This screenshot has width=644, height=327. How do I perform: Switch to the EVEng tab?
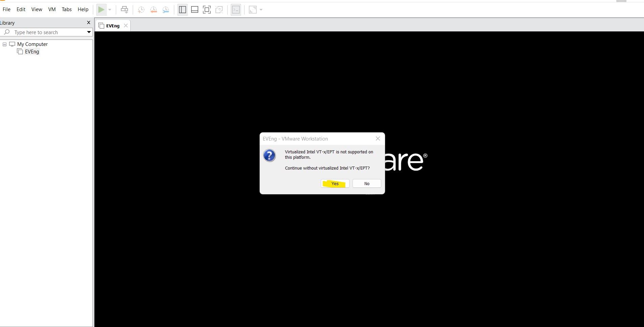pyautogui.click(x=113, y=26)
